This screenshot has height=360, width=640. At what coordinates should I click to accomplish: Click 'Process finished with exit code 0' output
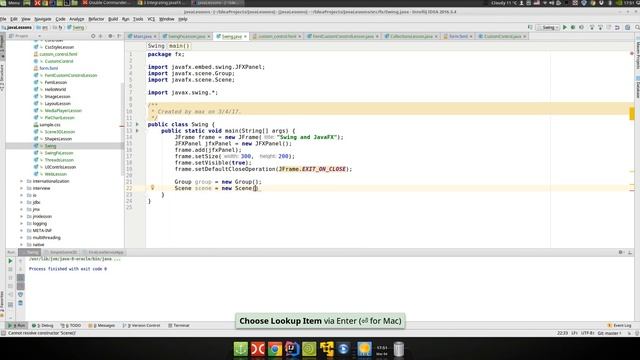[68, 269]
